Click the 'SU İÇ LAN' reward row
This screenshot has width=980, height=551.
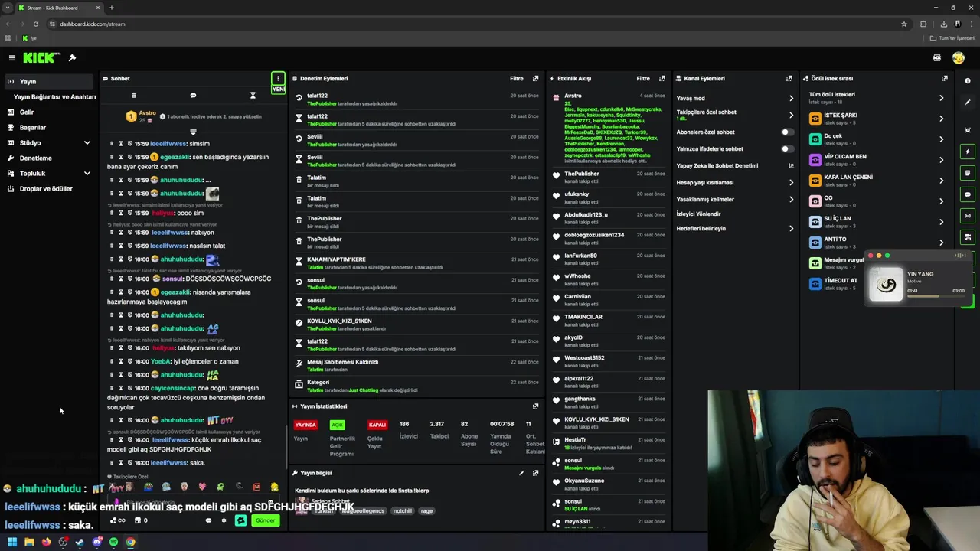(x=877, y=221)
